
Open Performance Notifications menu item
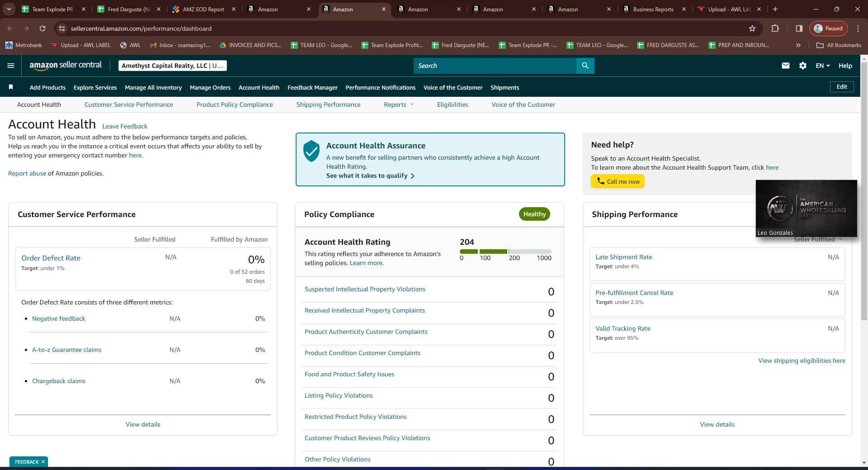(x=380, y=87)
